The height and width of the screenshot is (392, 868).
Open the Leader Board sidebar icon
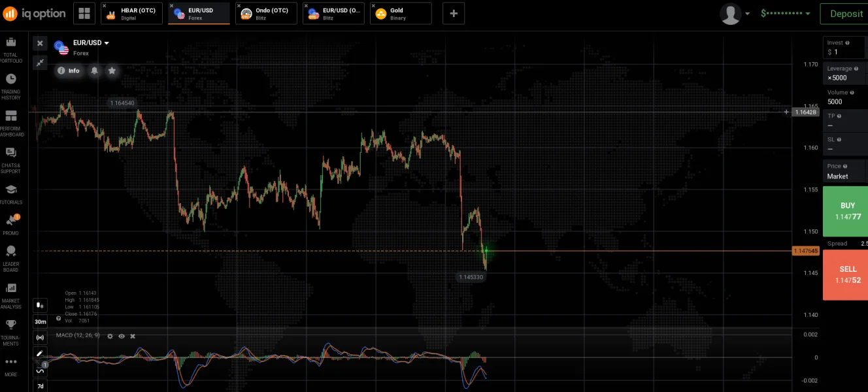pyautogui.click(x=11, y=259)
